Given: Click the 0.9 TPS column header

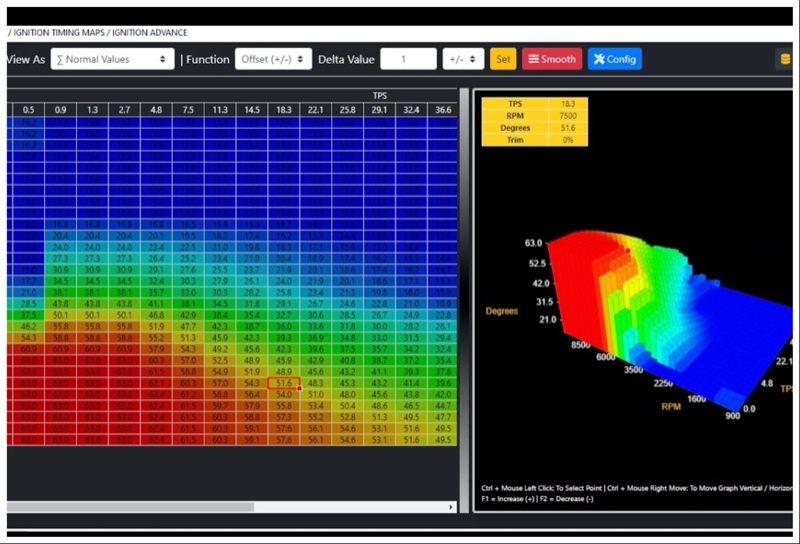Looking at the screenshot, I should click(61, 109).
